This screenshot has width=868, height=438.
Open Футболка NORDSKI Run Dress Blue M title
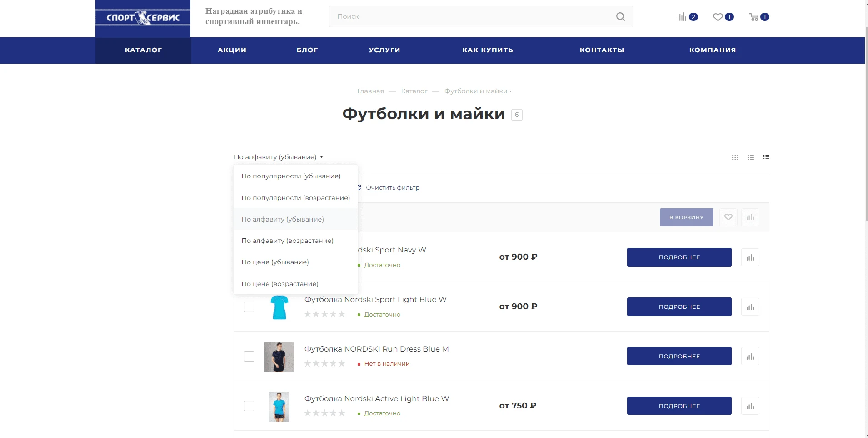(376, 349)
